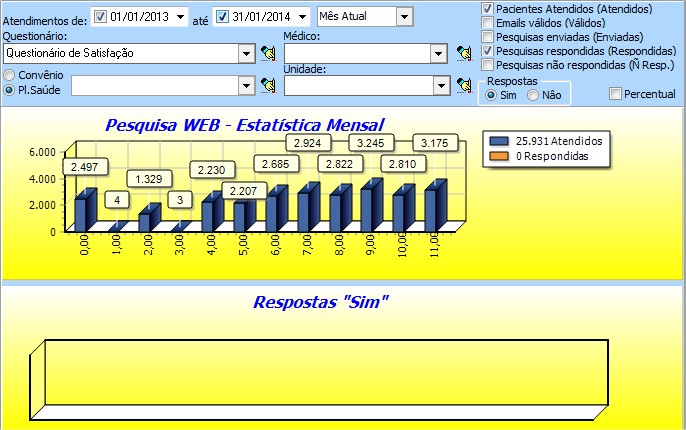Click the chart bar labeled 3.245
Viewport: 686px width, 430px height.
(x=370, y=205)
